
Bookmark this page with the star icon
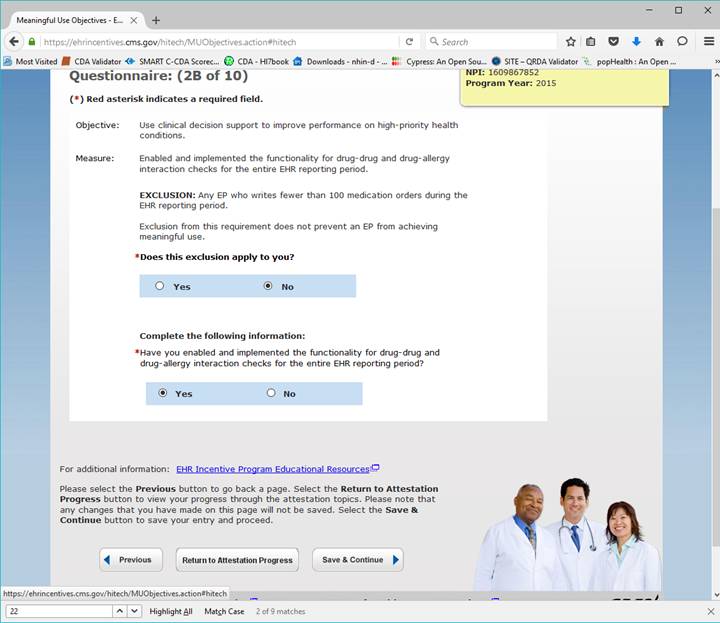tap(571, 42)
